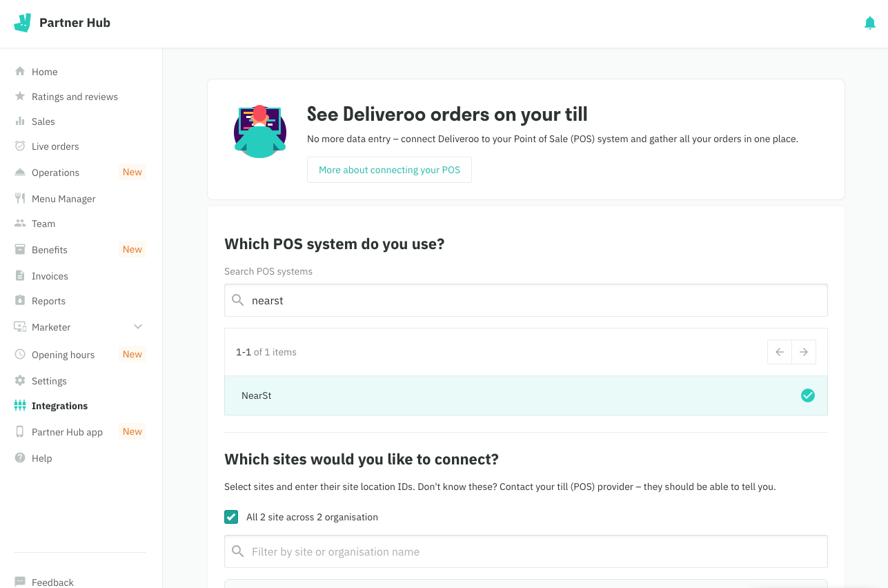Viewport: 888px width, 588px height.
Task: Click the notification bell icon
Action: click(x=869, y=23)
